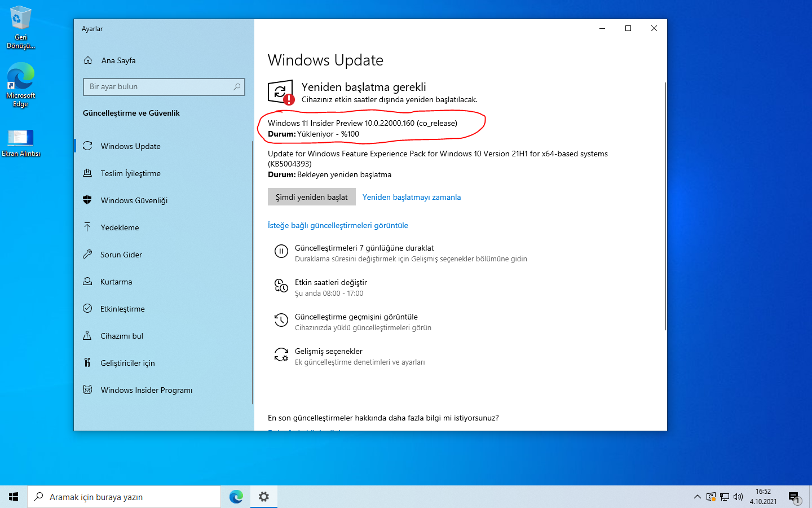
Task: Click the main pane vertical scrollbar
Action: pos(665,206)
